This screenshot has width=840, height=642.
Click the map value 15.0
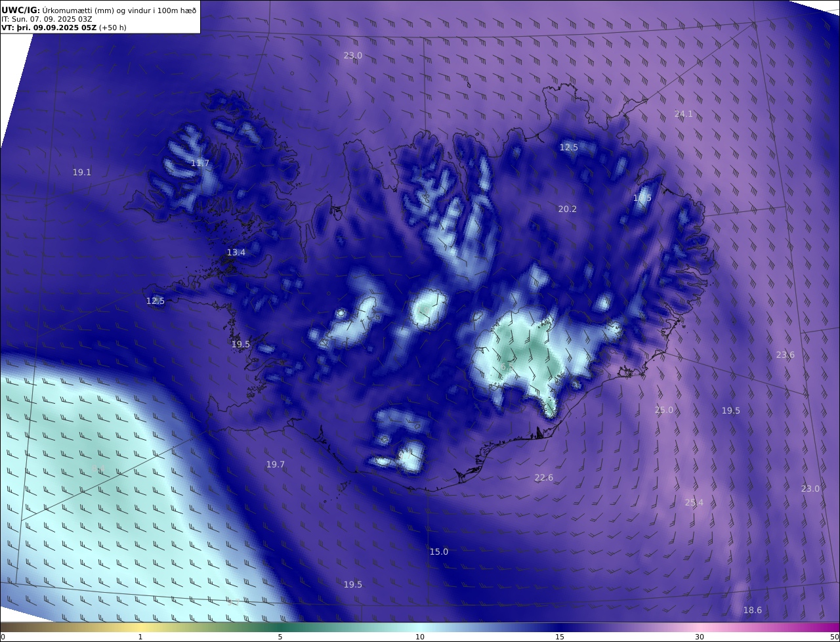tap(438, 551)
